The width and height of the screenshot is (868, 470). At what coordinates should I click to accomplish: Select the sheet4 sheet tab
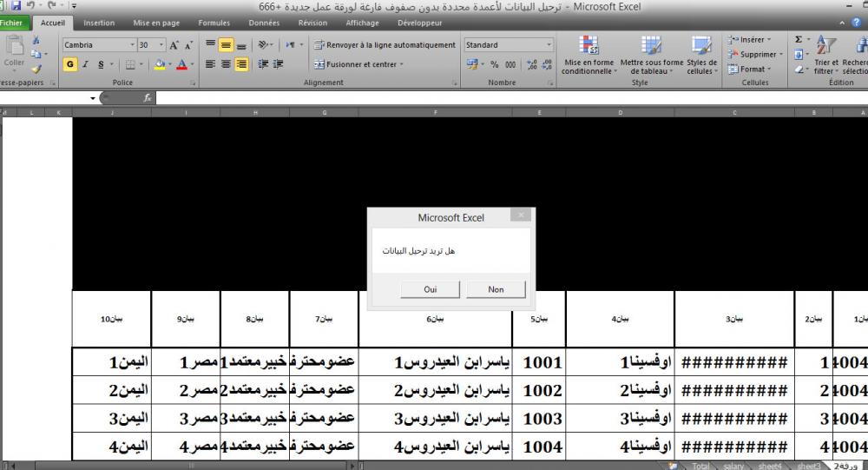click(x=769, y=466)
